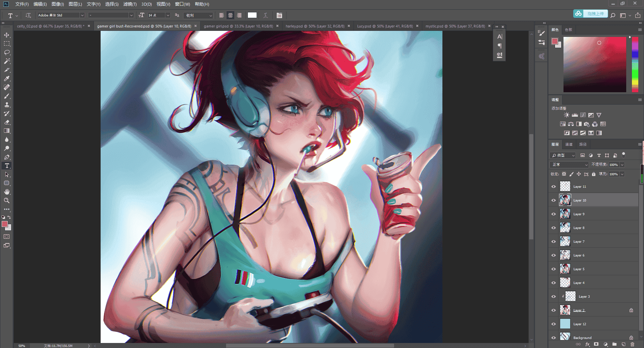This screenshot has width=644, height=348.
Task: Select Layer 8 thumbnail in layers panel
Action: 565,228
